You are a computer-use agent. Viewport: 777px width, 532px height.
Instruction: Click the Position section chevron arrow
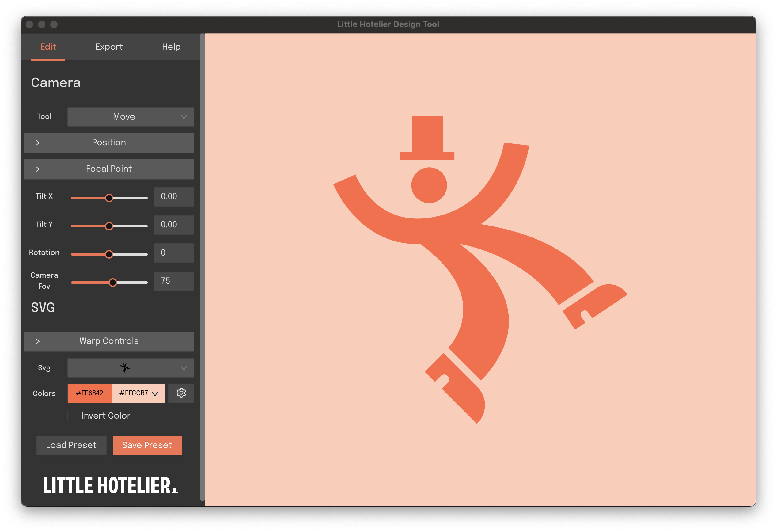coord(37,143)
